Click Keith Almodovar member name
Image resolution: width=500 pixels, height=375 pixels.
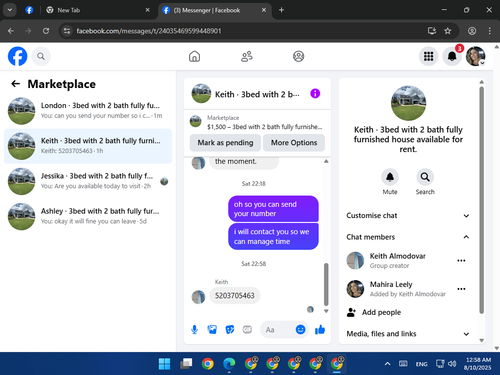click(397, 256)
